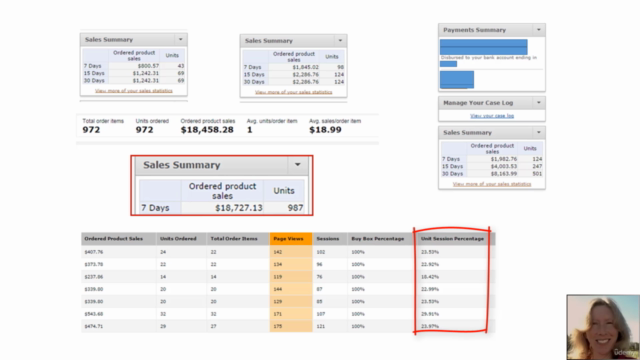The image size is (640, 360).
Task: Select the Payments Summary title bar
Action: (492, 30)
